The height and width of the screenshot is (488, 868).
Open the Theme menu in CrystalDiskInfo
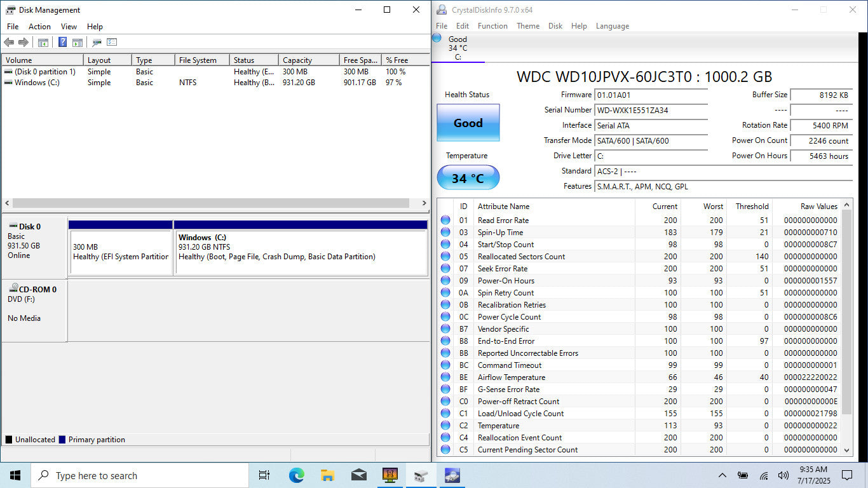tap(527, 26)
